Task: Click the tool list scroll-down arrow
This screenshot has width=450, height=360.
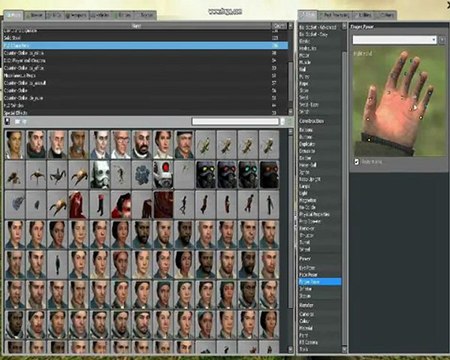Action: (344, 349)
